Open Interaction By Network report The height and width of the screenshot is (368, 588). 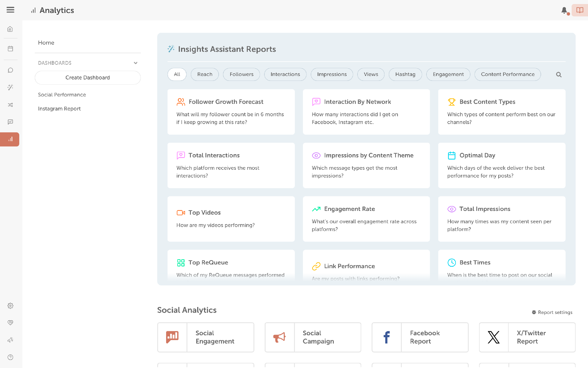(x=366, y=112)
